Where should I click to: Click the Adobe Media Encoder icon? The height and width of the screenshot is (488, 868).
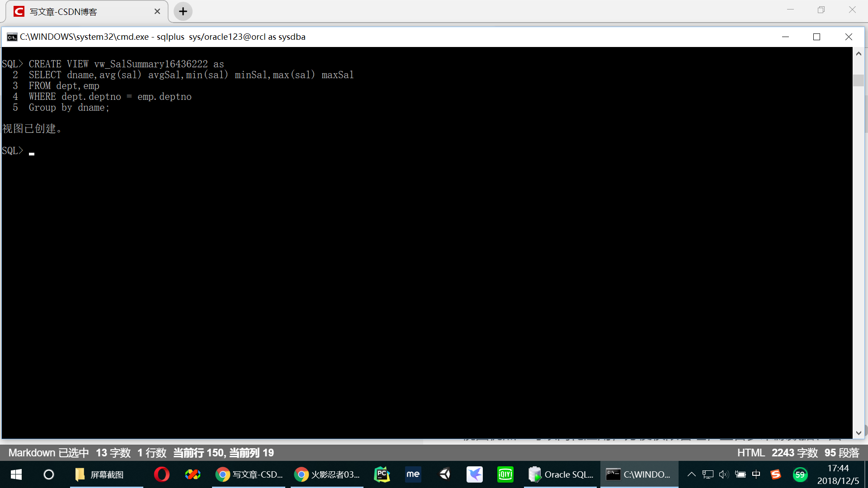click(x=413, y=474)
